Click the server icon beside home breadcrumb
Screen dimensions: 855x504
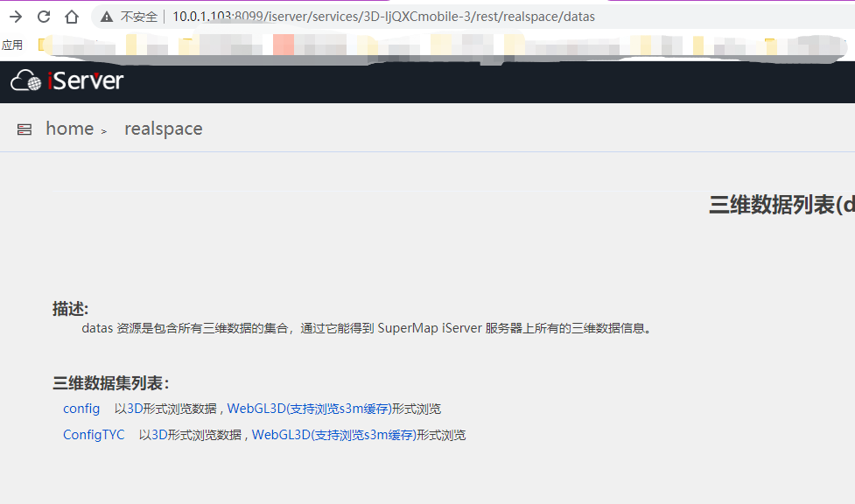click(25, 129)
